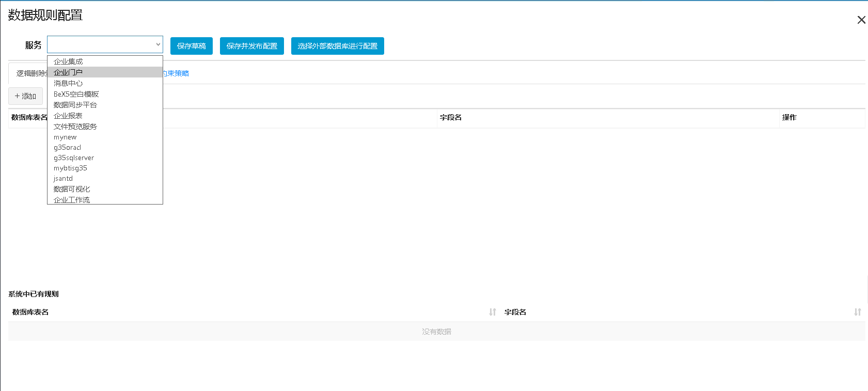Close the data rule configuration dialog
The image size is (868, 391).
click(861, 20)
